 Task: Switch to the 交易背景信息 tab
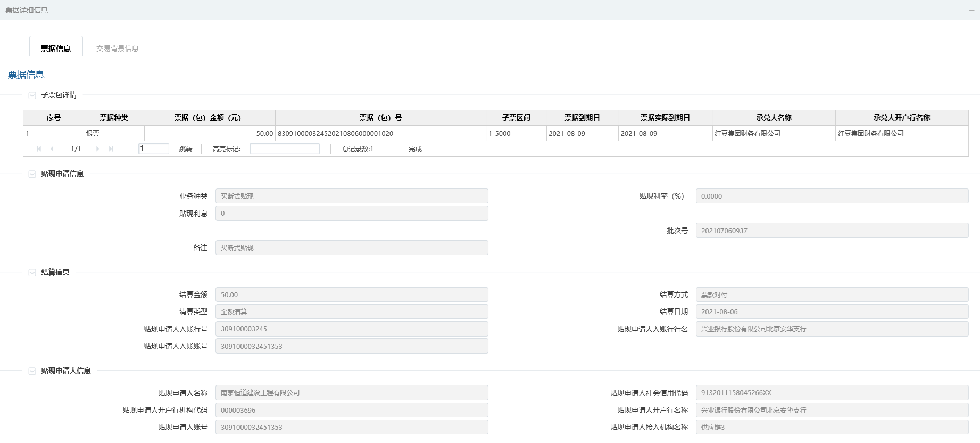coord(117,48)
